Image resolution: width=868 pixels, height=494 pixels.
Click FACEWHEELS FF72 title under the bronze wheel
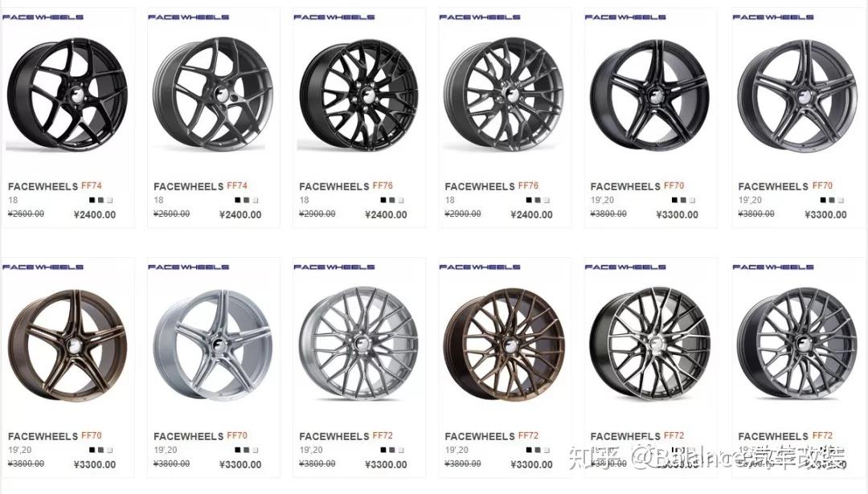(x=492, y=436)
